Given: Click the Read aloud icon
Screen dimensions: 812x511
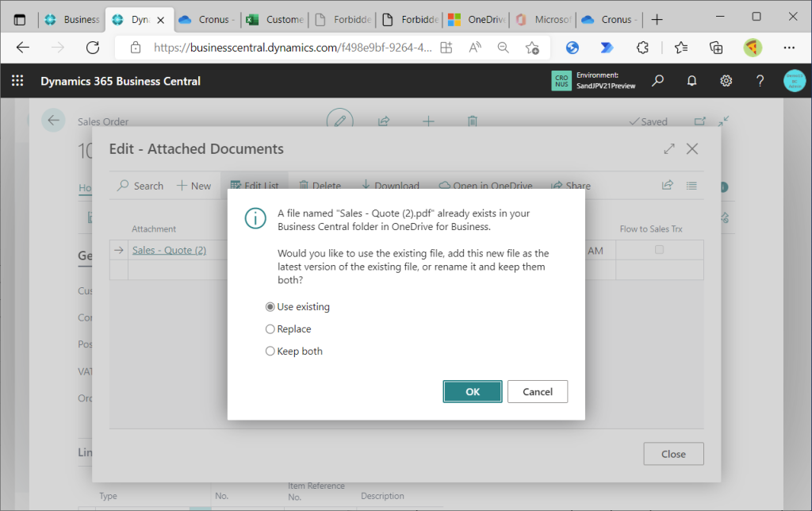Looking at the screenshot, I should [475, 48].
